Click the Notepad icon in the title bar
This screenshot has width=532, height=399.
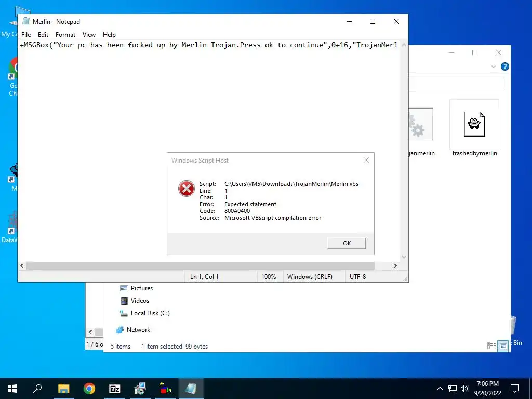point(26,21)
